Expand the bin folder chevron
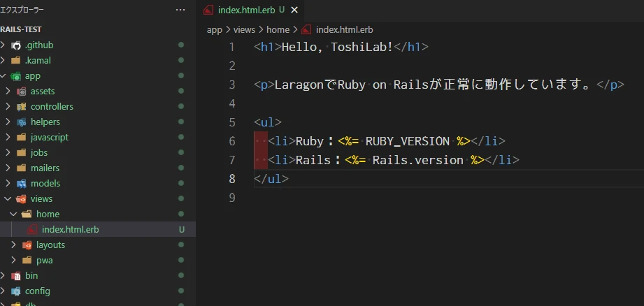This screenshot has height=306, width=644. pyautogui.click(x=3, y=276)
